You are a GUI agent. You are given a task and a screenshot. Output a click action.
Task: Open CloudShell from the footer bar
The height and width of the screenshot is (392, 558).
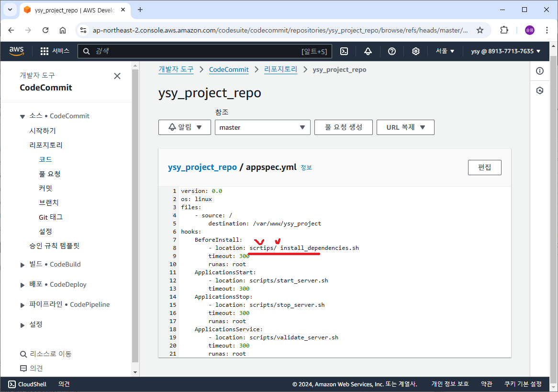click(x=27, y=384)
